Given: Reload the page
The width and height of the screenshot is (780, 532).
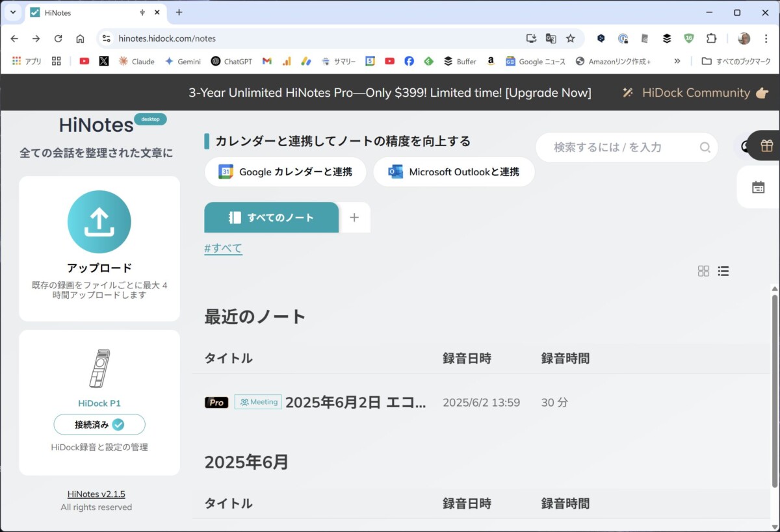Looking at the screenshot, I should 58,38.
